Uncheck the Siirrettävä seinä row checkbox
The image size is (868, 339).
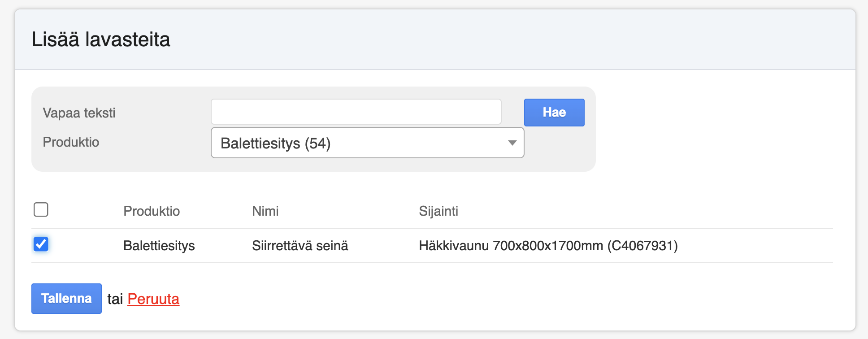point(41,244)
